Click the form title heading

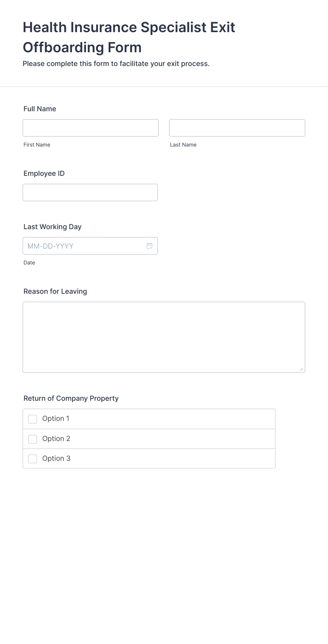click(x=129, y=37)
